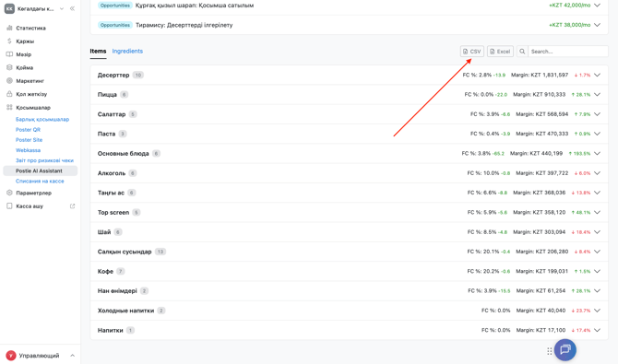
Task: Open Қосымшалар applications section
Action: [33, 108]
